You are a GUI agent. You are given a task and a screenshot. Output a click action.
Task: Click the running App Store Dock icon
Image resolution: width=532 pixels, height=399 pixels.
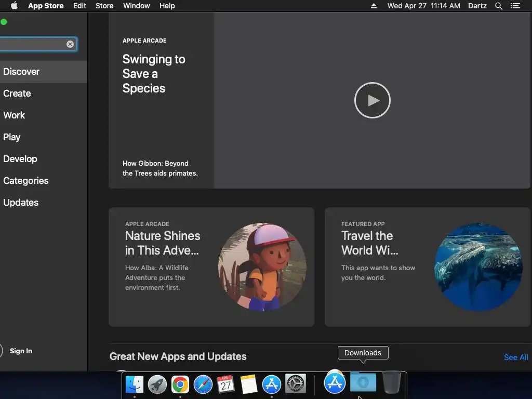tap(271, 384)
